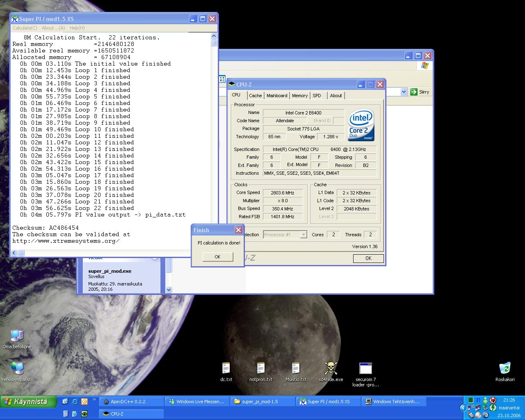This screenshot has width=525, height=420.
Task: Switch to ApexDC++ 0.2.2 taskbar button
Action: pyautogui.click(x=131, y=402)
